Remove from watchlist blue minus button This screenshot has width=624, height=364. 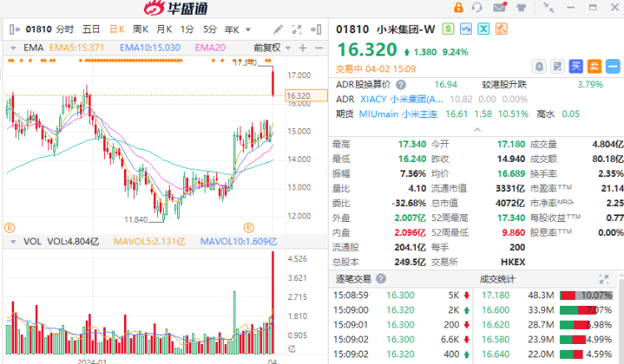(613, 66)
